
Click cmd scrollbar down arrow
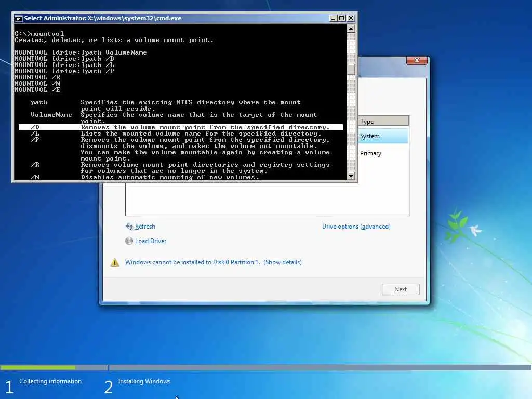tap(351, 176)
